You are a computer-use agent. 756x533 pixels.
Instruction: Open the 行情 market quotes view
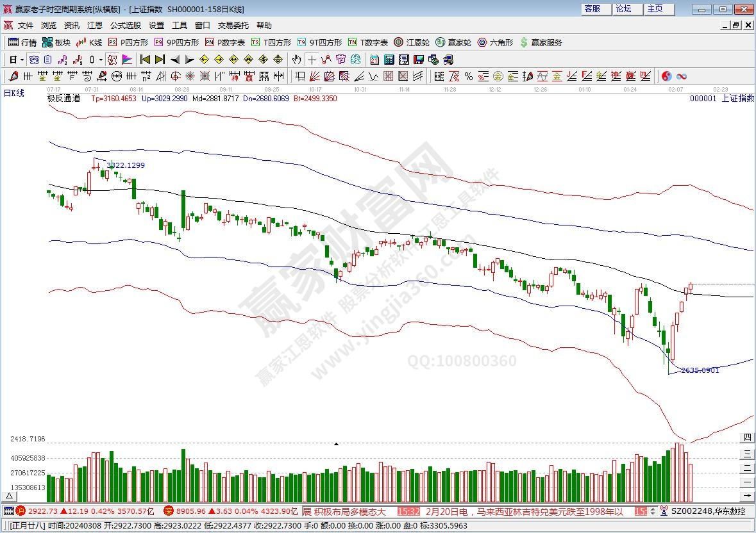[22, 42]
